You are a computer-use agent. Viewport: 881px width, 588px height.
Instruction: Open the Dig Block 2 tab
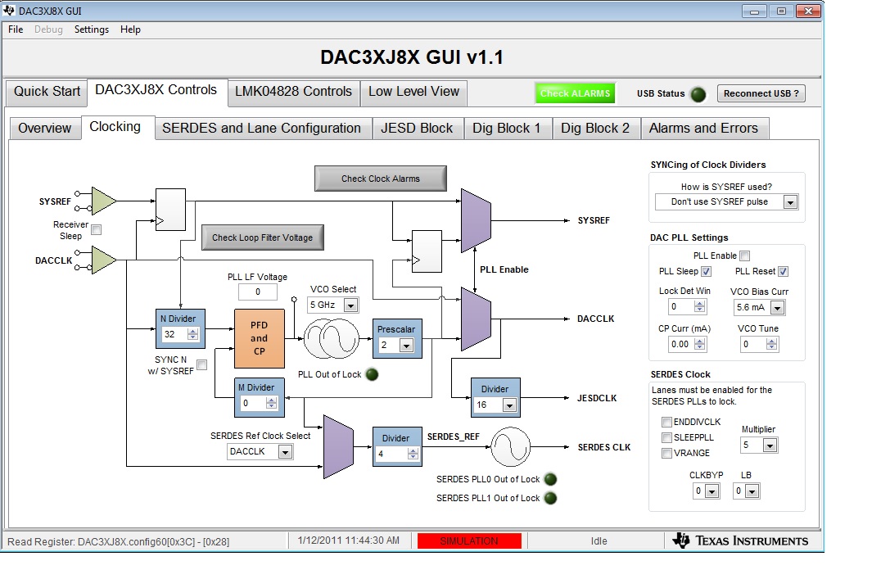click(x=595, y=129)
